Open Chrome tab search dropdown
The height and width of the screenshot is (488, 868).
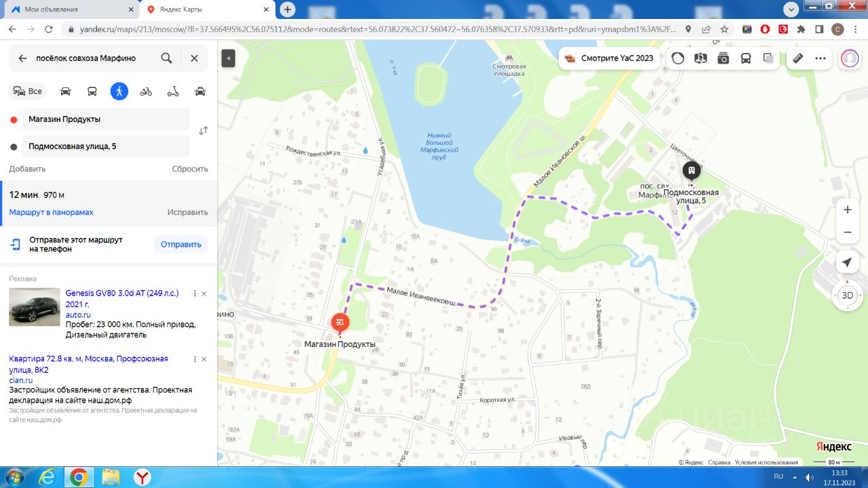[791, 9]
